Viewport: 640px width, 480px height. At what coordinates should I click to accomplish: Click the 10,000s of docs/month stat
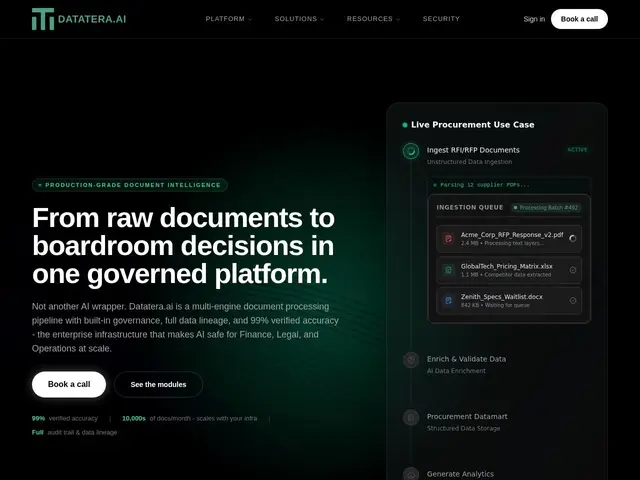(189, 418)
